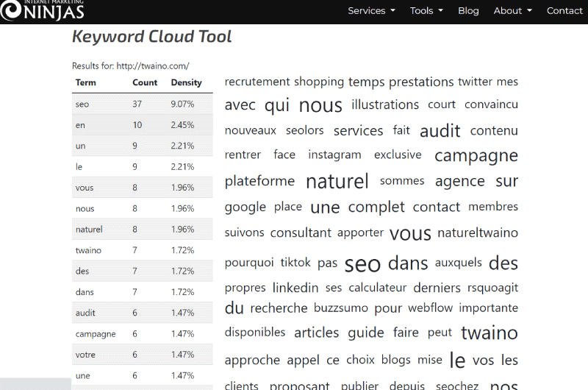This screenshot has height=390, width=588.
Task: Click the 'twaino' term in the table
Action: click(x=88, y=250)
